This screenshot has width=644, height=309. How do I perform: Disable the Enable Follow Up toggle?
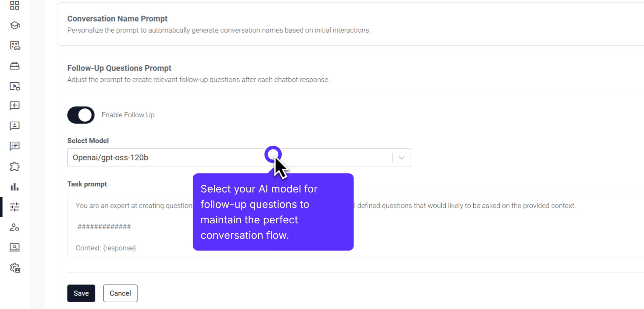(81, 115)
